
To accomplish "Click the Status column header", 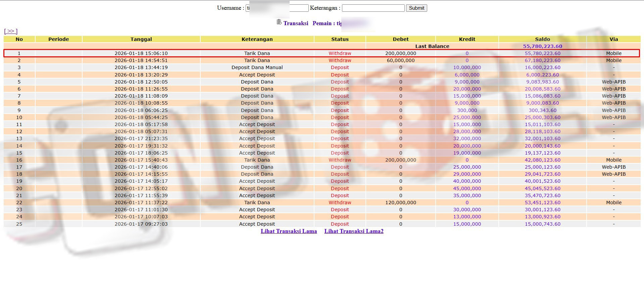I will pos(340,39).
